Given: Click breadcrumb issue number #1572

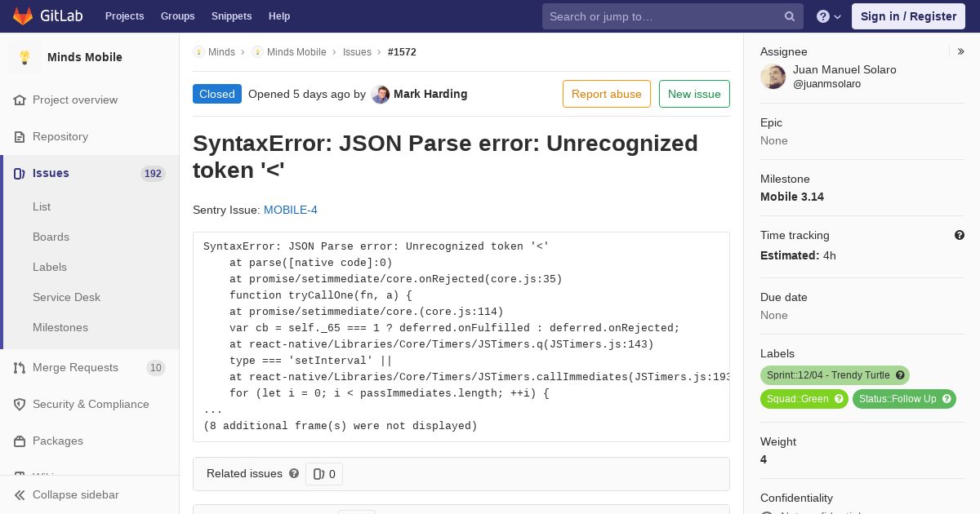Looking at the screenshot, I should 402,51.
